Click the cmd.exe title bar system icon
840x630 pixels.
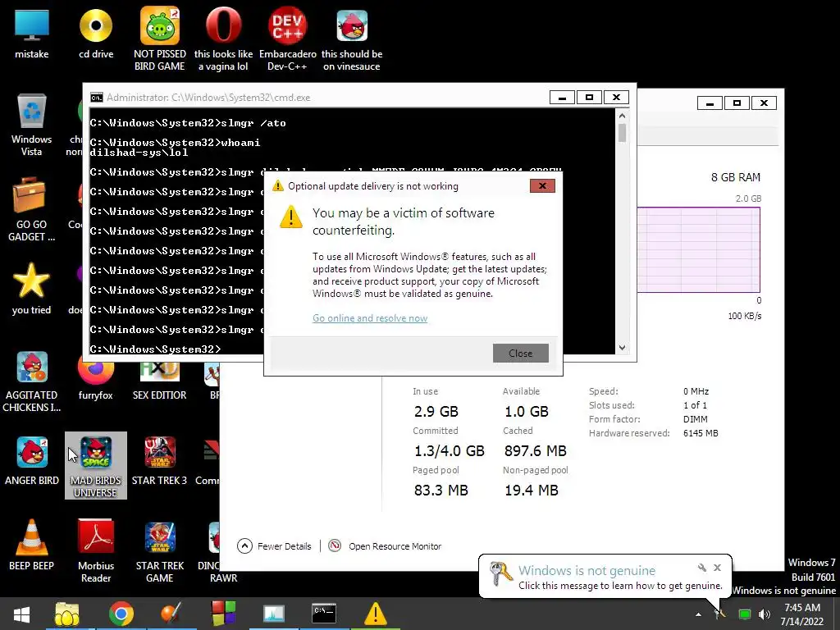click(97, 98)
